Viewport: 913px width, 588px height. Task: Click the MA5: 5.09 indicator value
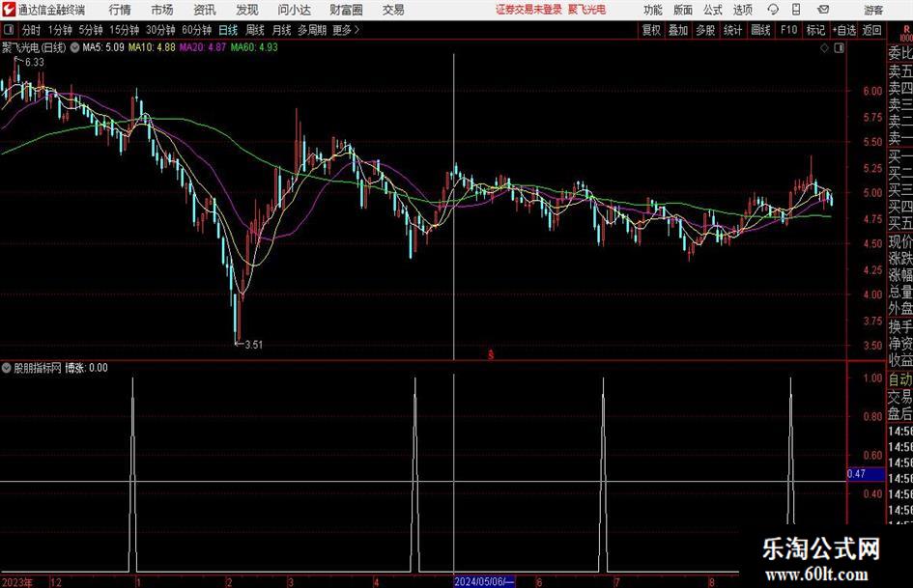(x=103, y=47)
